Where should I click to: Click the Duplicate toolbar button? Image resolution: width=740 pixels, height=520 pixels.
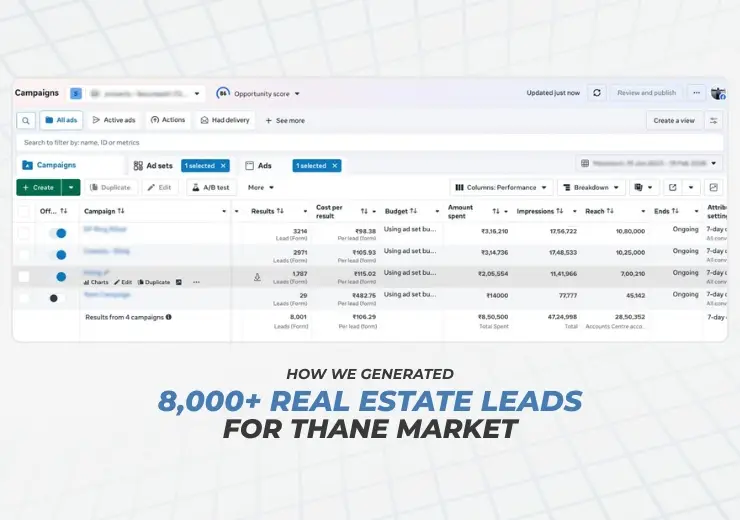click(x=110, y=187)
